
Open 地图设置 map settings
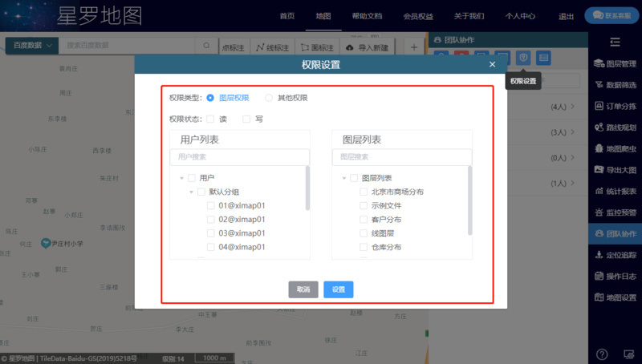click(x=615, y=297)
